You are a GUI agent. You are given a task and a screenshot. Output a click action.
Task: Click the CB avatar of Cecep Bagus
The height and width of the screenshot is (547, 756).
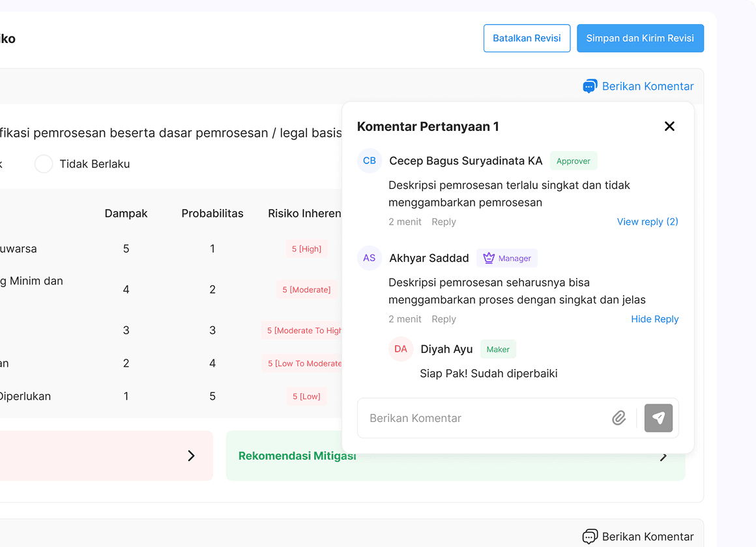(370, 161)
